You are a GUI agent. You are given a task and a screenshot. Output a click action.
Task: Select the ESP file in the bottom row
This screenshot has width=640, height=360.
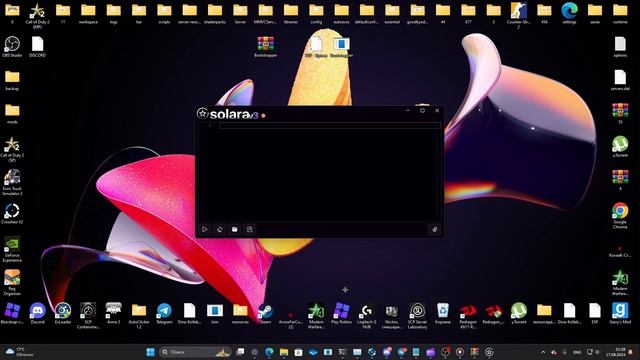595,313
